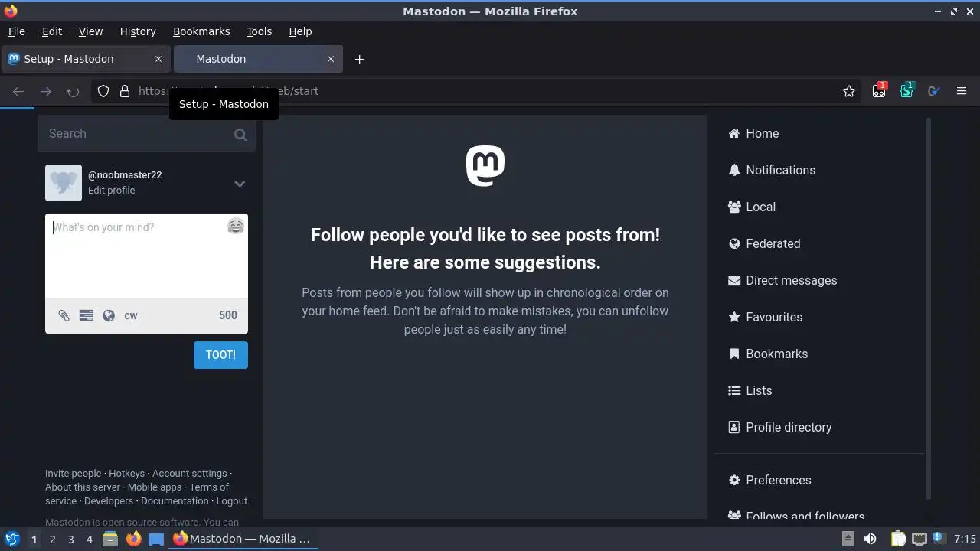
Task: Open Account settings link
Action: pyautogui.click(x=189, y=474)
